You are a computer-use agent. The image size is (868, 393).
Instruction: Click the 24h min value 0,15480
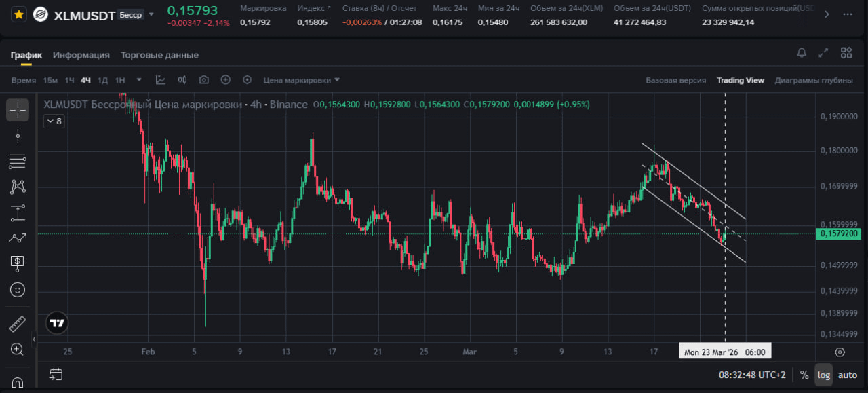[x=493, y=22]
